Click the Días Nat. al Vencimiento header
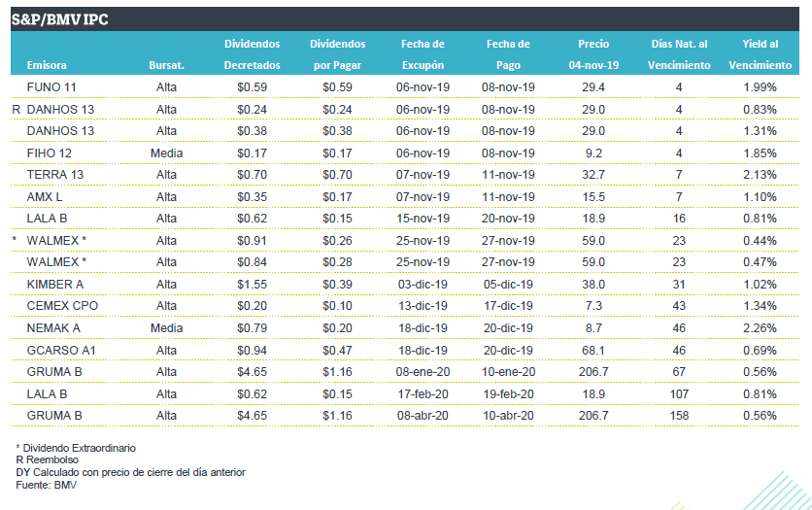812x510 pixels. click(679, 54)
